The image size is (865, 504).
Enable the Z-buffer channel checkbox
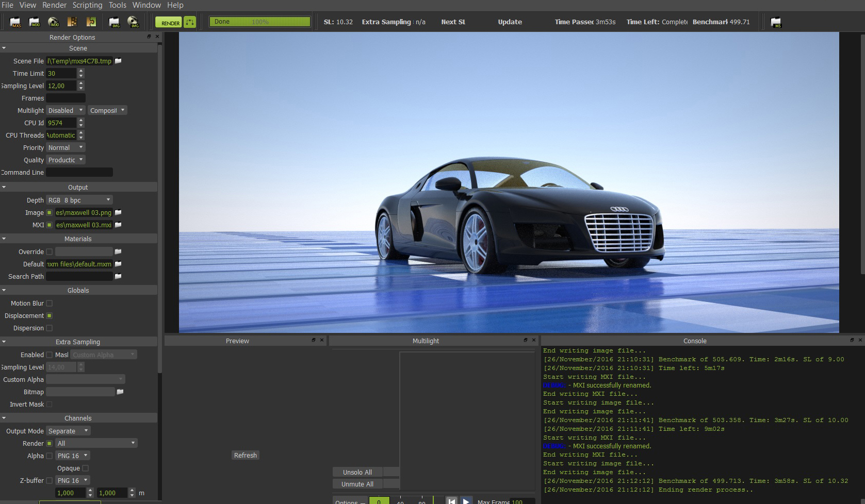pyautogui.click(x=50, y=480)
